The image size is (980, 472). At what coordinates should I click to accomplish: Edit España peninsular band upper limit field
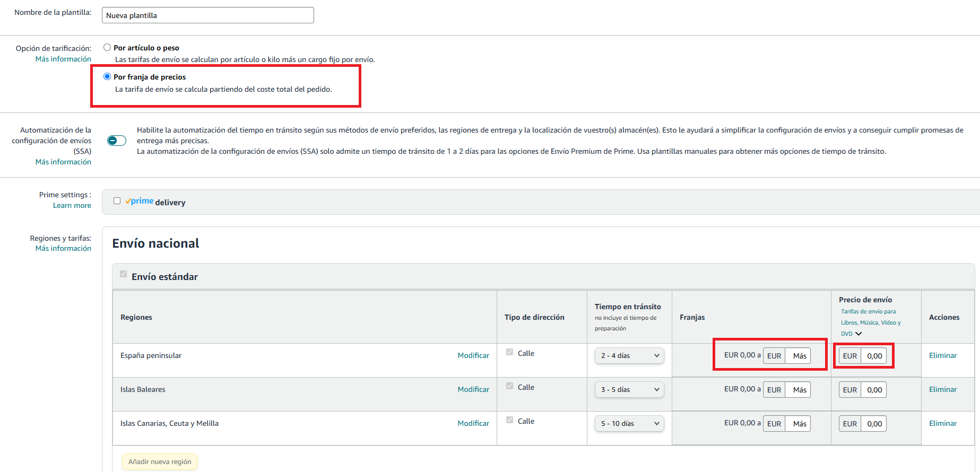(798, 356)
